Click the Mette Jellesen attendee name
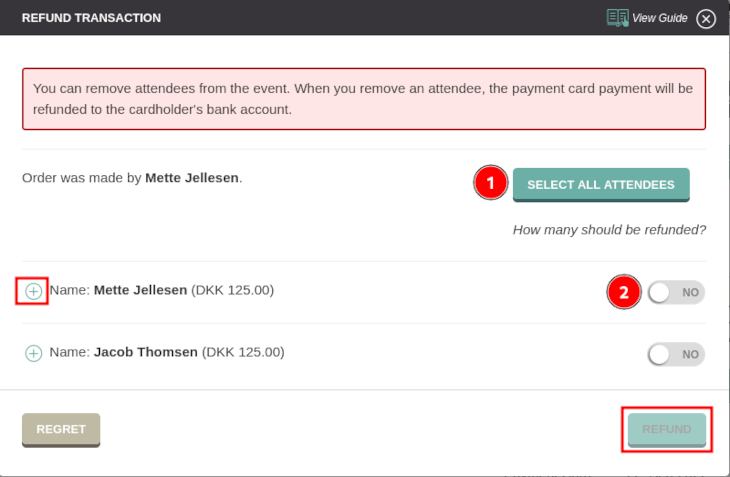 tap(140, 290)
